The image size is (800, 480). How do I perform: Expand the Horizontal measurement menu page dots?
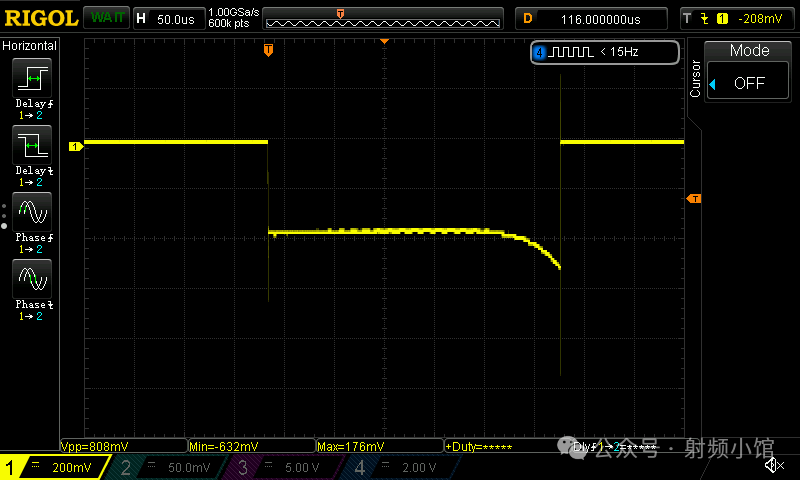coord(5,213)
